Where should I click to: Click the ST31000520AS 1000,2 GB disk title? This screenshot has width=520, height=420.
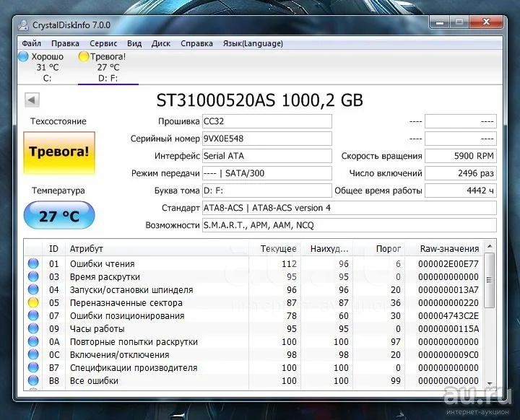(260, 100)
